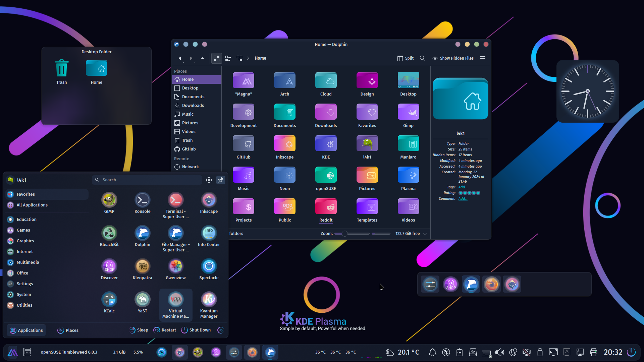This screenshot has width=644, height=362.
Task: Add a comment via Comment Add link
Action: point(463,198)
